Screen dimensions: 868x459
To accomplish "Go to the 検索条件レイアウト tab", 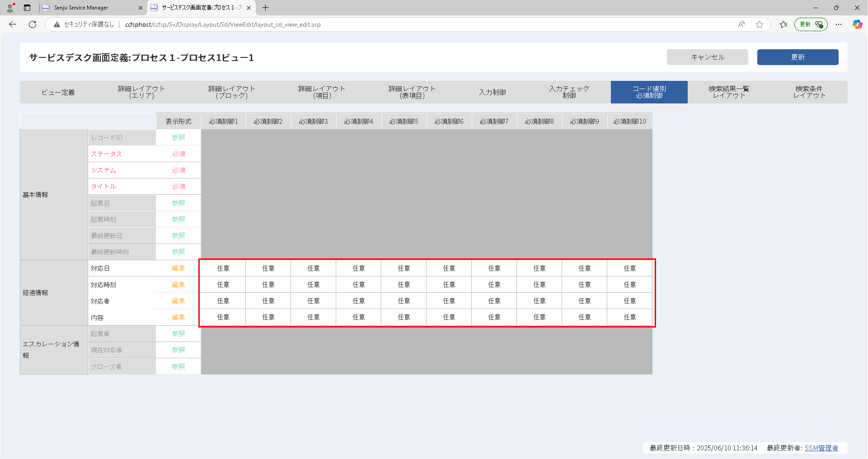I will 809,92.
